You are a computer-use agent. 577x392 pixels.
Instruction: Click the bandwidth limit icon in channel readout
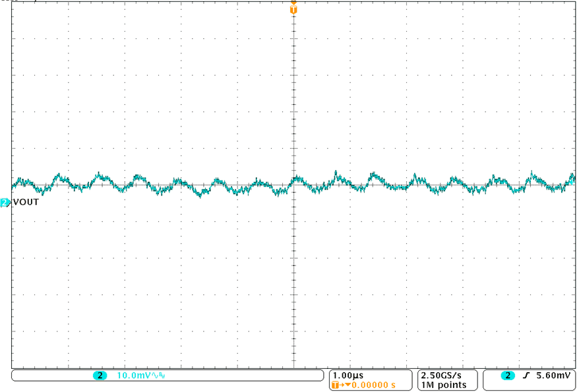pyautogui.click(x=161, y=376)
